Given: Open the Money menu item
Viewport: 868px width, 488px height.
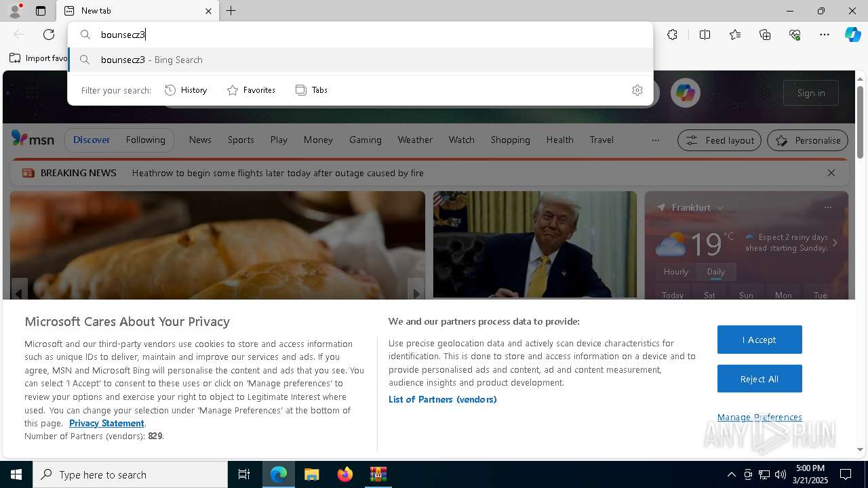Looking at the screenshot, I should (x=318, y=140).
